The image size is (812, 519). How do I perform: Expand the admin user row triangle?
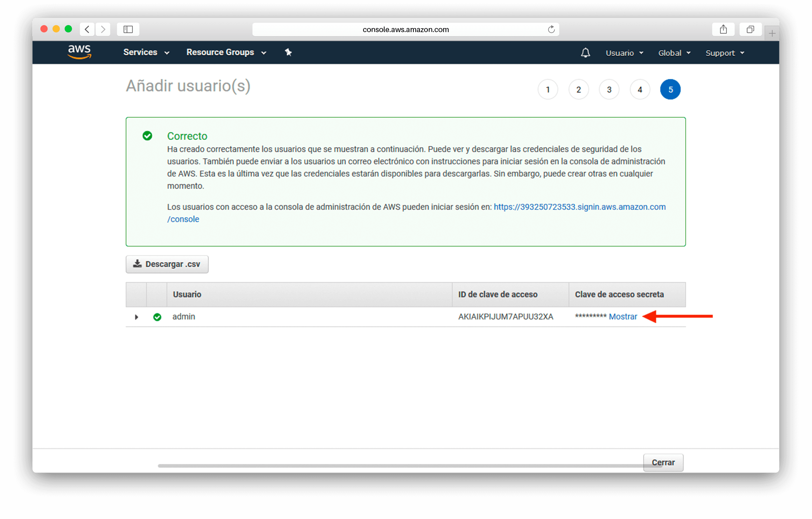[x=136, y=317]
